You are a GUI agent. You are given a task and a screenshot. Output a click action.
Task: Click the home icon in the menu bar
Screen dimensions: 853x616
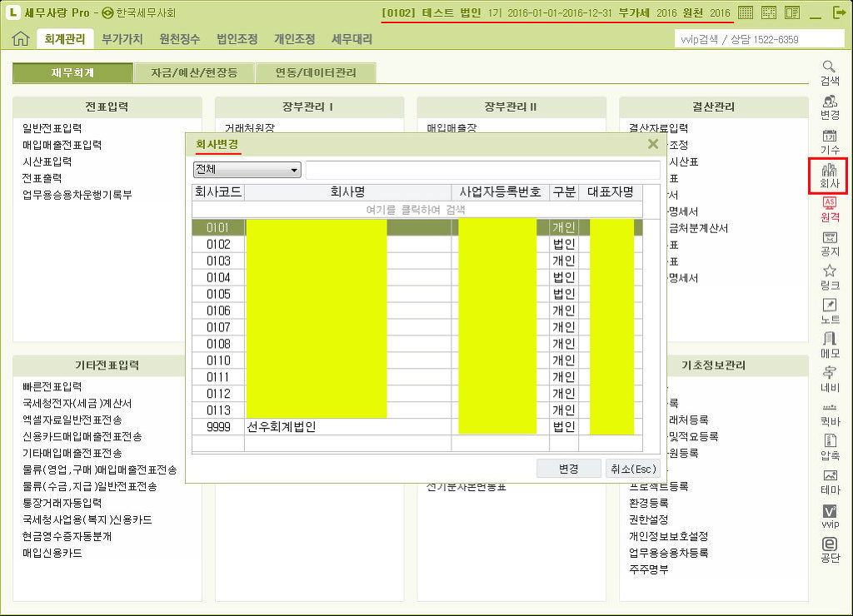click(x=21, y=39)
